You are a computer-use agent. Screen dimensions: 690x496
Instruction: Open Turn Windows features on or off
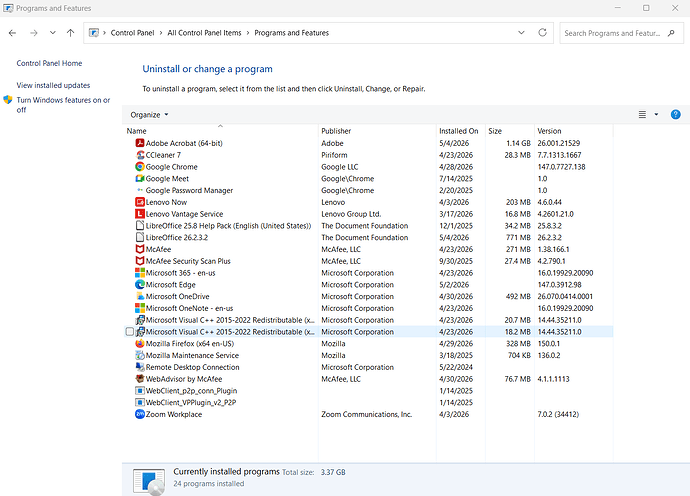pyautogui.click(x=63, y=105)
